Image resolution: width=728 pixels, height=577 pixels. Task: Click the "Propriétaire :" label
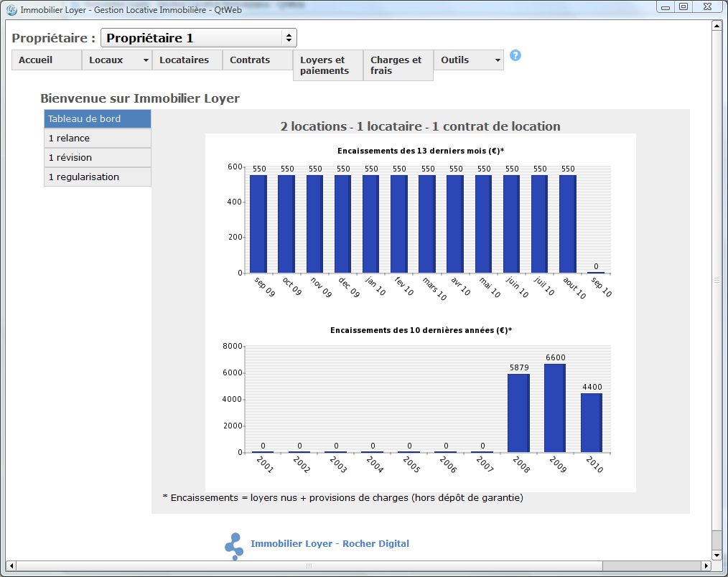pos(53,38)
